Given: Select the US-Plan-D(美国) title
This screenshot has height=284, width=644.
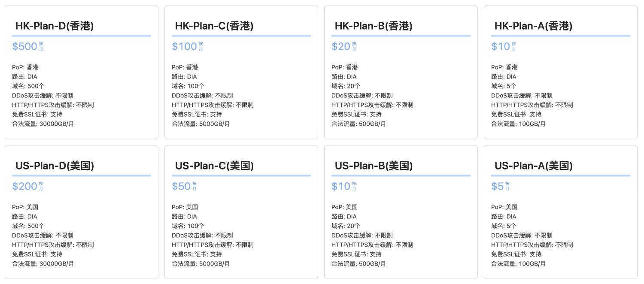Looking at the screenshot, I should [55, 166].
